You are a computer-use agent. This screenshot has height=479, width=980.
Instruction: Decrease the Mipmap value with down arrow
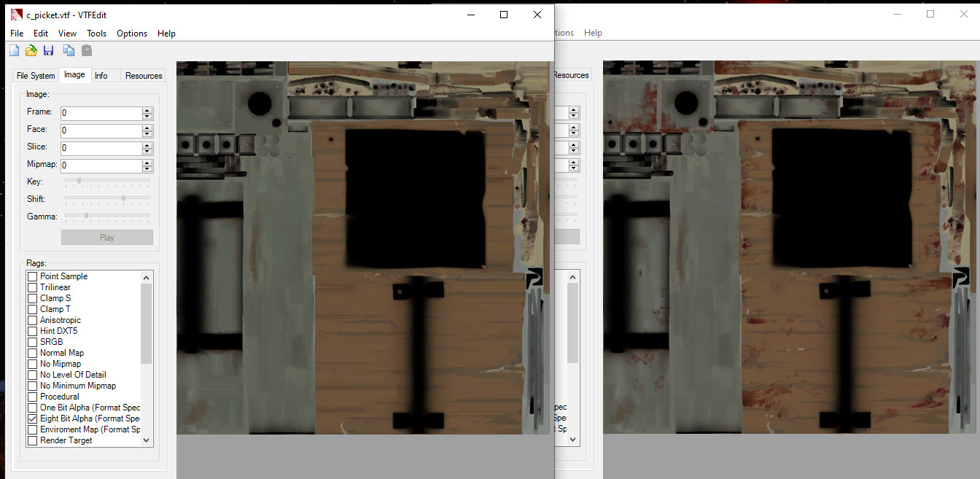[147, 169]
